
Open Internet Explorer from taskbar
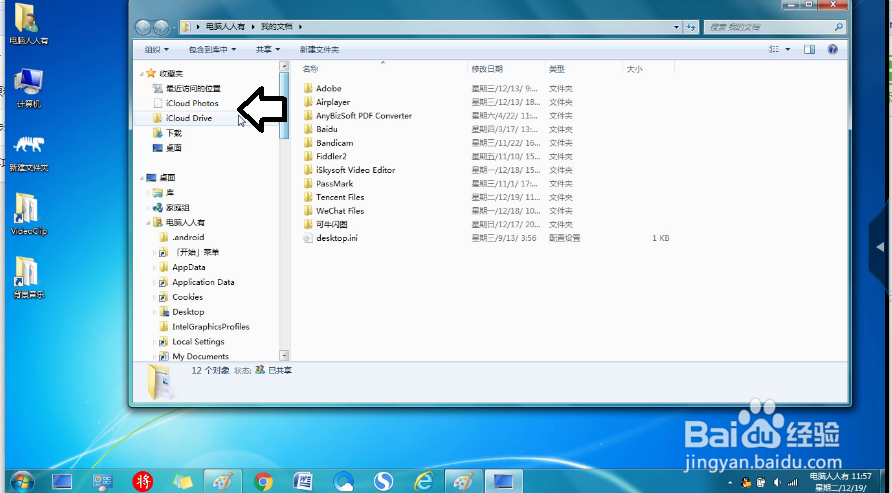pos(423,482)
